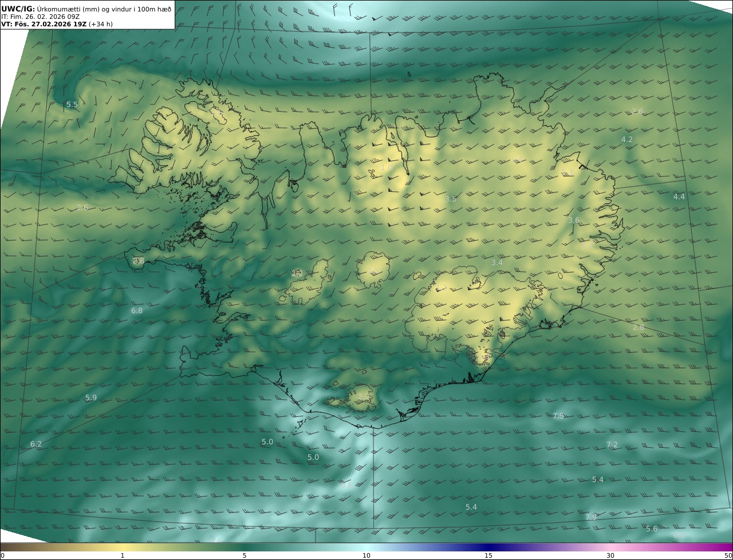Click the 6.8 value label on the map
Image resolution: width=733 pixels, height=560 pixels.
click(x=137, y=311)
